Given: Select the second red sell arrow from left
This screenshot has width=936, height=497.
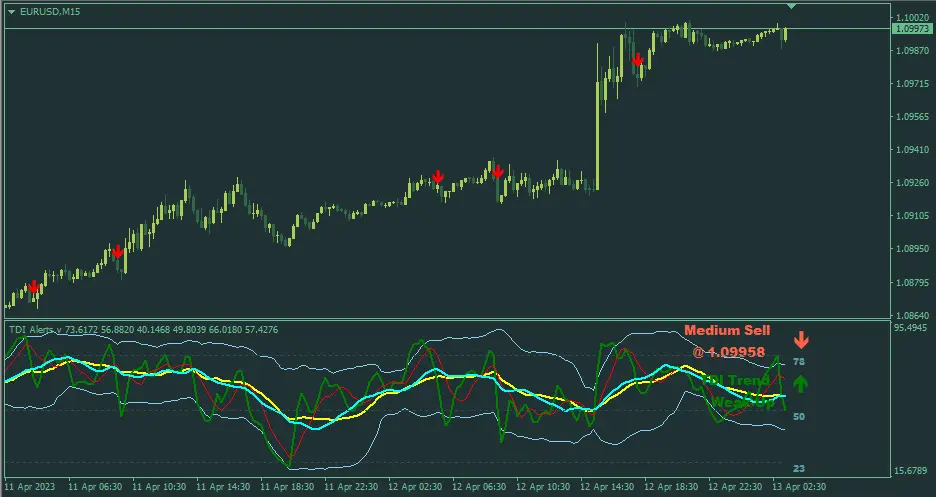Looking at the screenshot, I should click(118, 252).
